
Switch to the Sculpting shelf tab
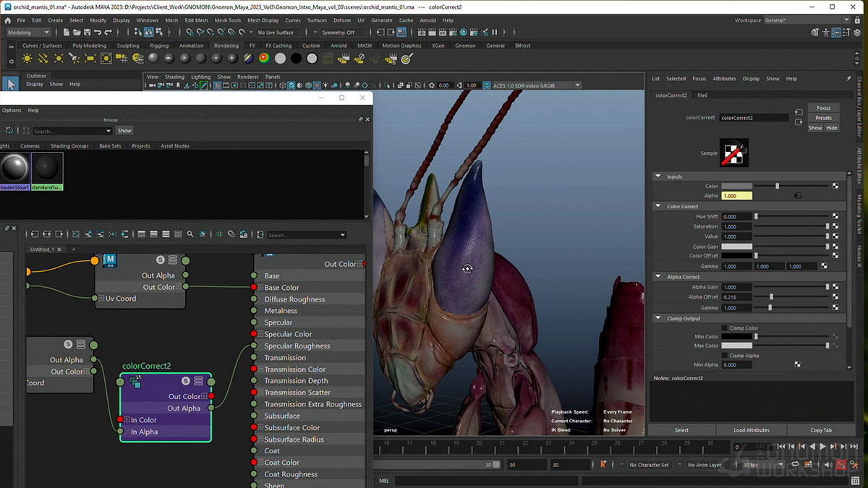(128, 46)
